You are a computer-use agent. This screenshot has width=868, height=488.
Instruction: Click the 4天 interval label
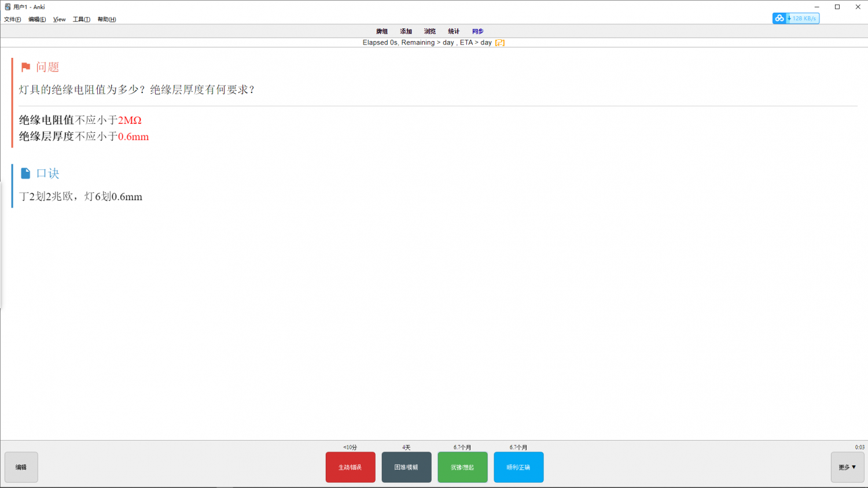[x=406, y=448]
